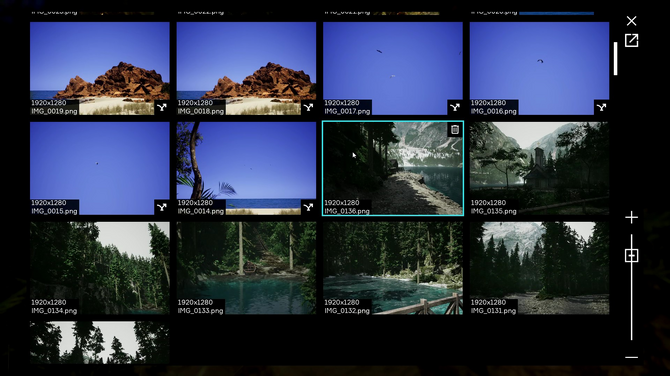Select the IMG_0132.png river fence thumbnail
Viewport: 670px width, 376px height.
click(393, 268)
